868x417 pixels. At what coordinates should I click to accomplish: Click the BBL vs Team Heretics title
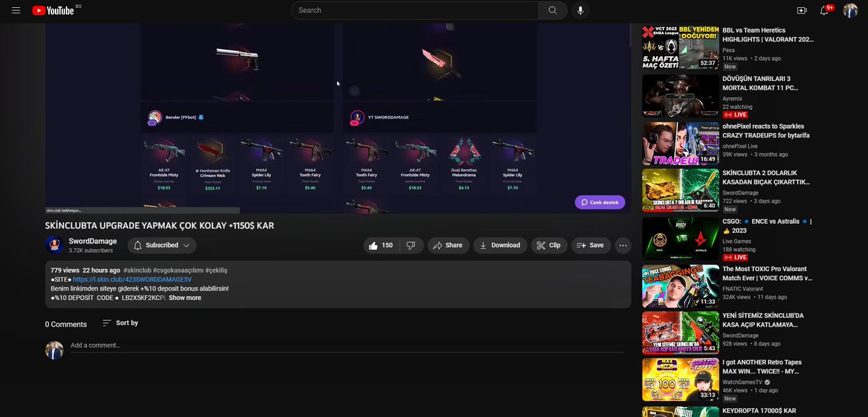click(x=768, y=35)
